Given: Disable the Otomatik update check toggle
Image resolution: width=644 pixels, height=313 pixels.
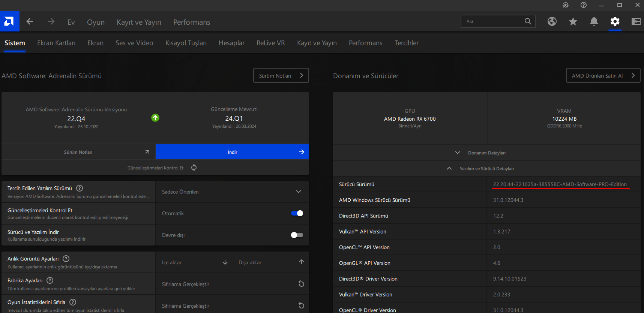Looking at the screenshot, I should tap(297, 213).
